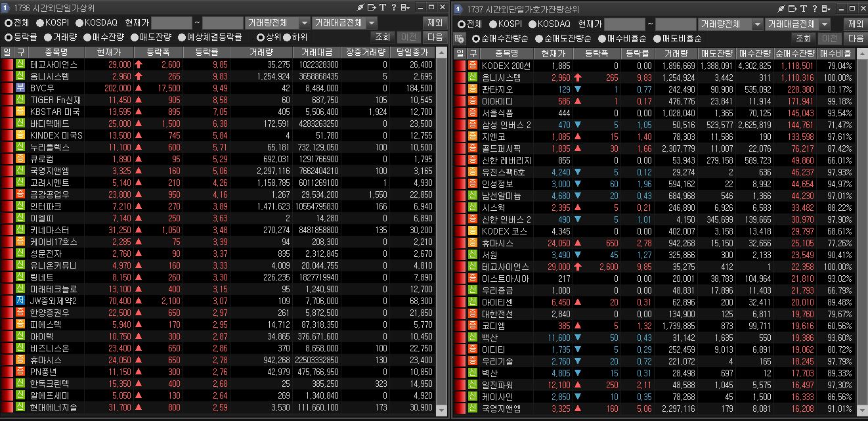Click the export arrow icon in window 1737
This screenshot has width=868, height=421.
(x=792, y=8)
